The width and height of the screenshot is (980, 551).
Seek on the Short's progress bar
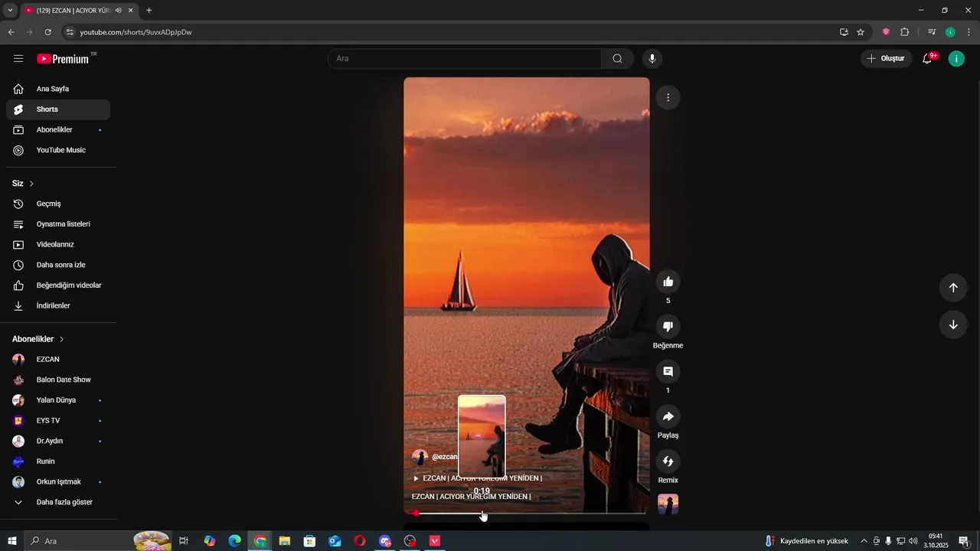(527, 513)
